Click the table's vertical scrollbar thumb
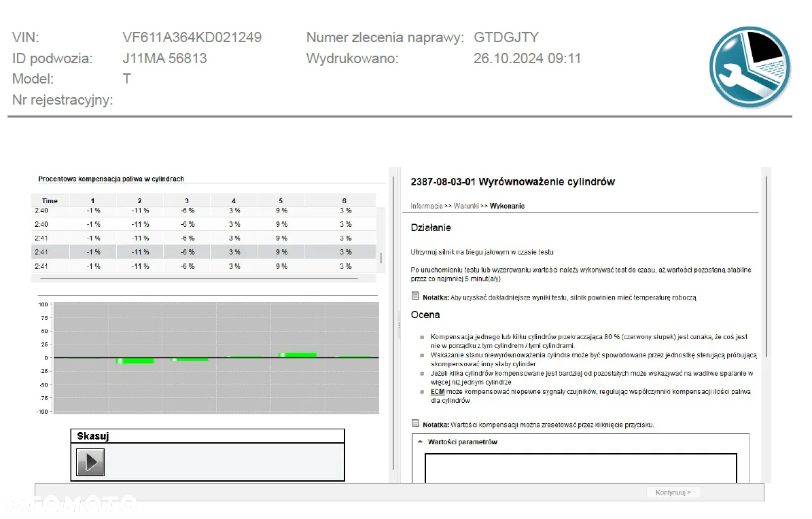This screenshot has width=812, height=519. pos(381,257)
